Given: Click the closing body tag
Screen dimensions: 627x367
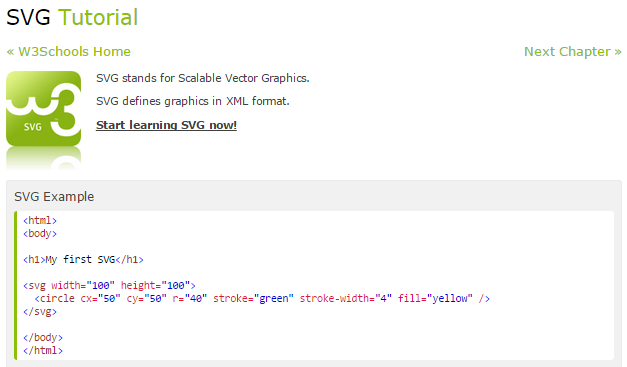Looking at the screenshot, I should [43, 337].
